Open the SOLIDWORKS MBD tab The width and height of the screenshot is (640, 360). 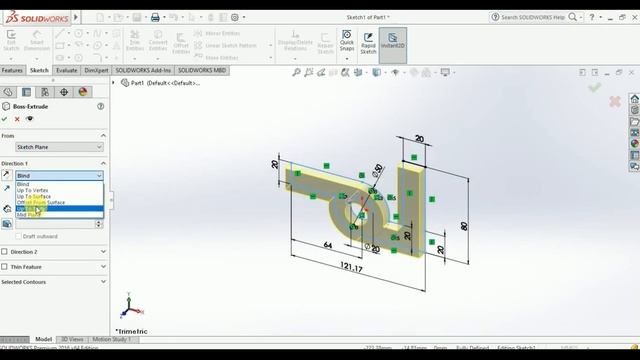[202, 70]
